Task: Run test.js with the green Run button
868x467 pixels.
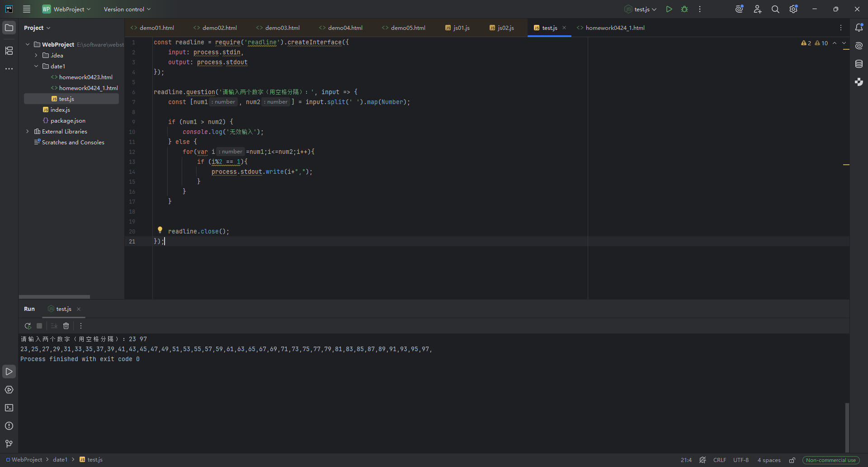Action: (x=669, y=9)
